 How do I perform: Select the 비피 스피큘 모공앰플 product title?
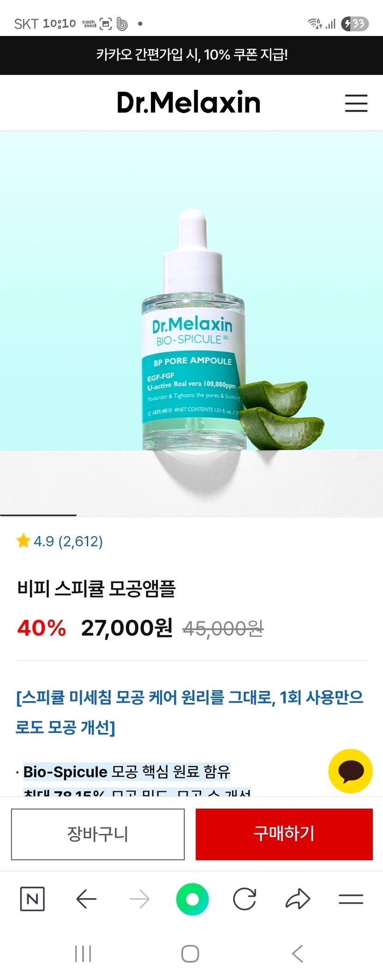click(x=96, y=589)
